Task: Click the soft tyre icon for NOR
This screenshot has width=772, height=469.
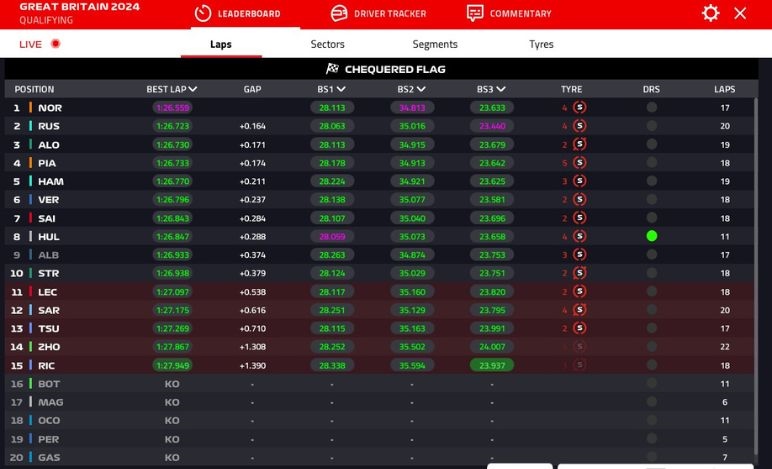Action: pos(578,108)
